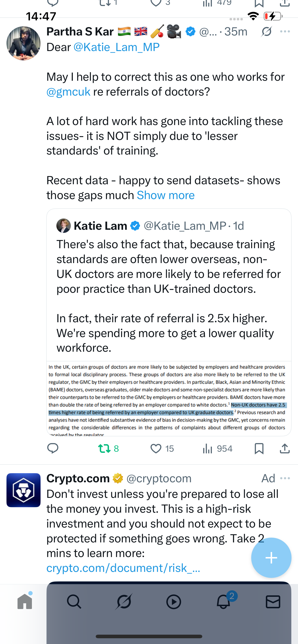Open Notifications bell with 2 badge
298x644 pixels.
tap(223, 602)
